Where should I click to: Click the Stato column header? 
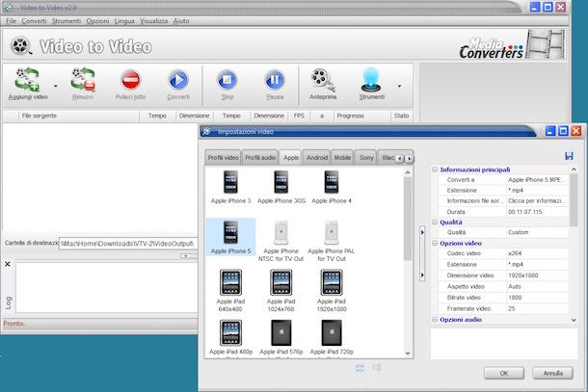pos(401,116)
